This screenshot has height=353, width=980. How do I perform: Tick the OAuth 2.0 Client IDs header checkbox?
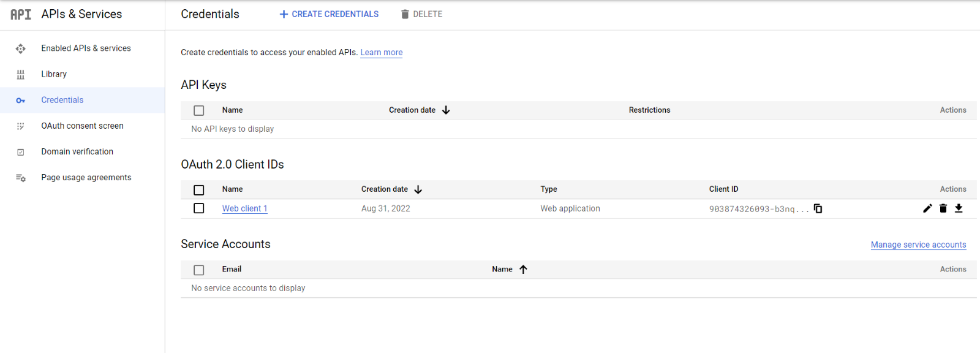pyautogui.click(x=199, y=190)
